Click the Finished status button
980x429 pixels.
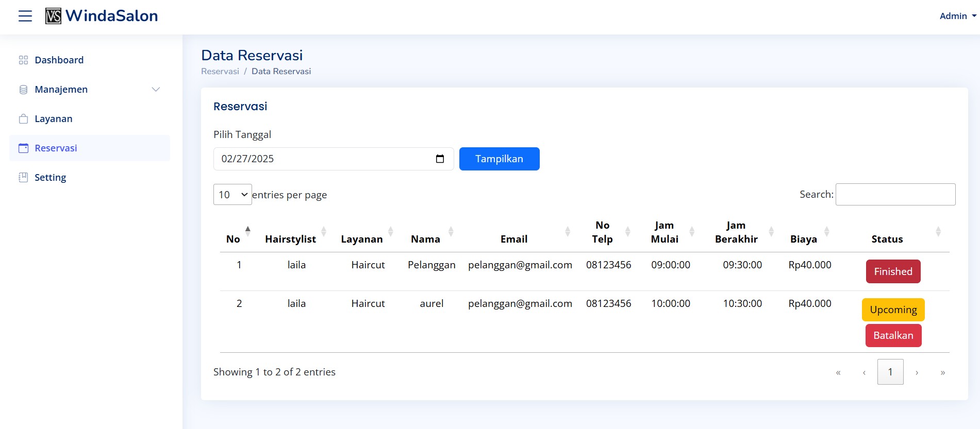(x=893, y=271)
